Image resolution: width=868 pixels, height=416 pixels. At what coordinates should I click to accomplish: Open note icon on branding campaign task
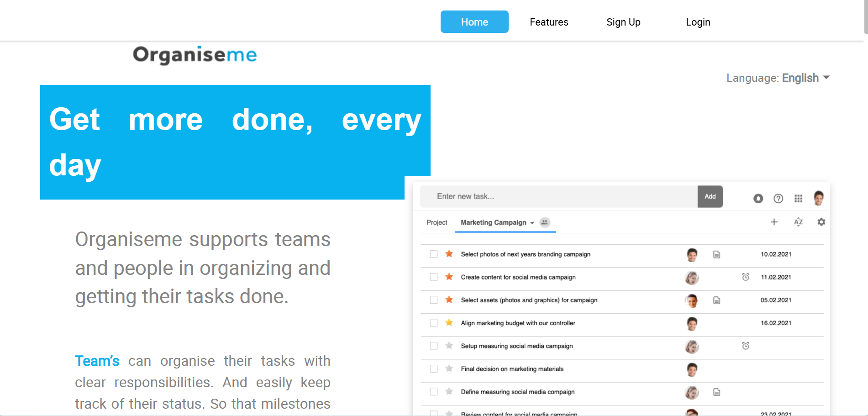coord(716,255)
